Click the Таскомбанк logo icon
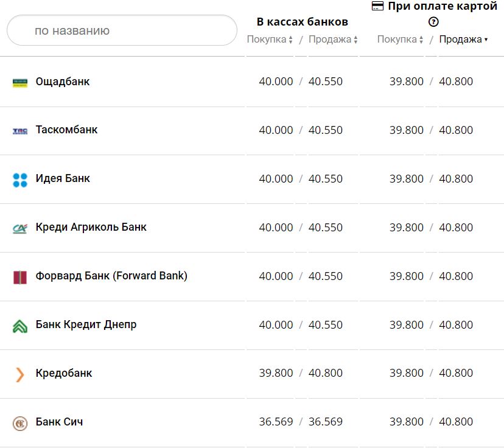The height and width of the screenshot is (448, 504). [20, 131]
